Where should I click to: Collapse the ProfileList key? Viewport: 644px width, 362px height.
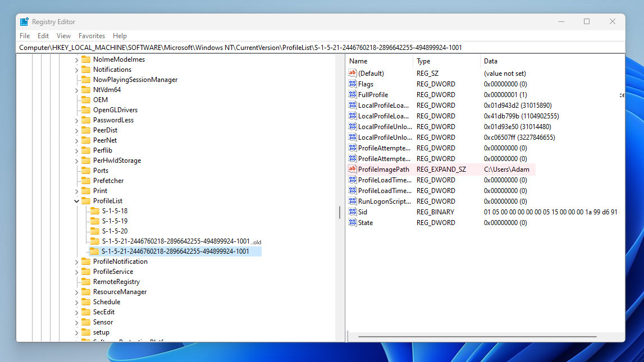click(76, 201)
